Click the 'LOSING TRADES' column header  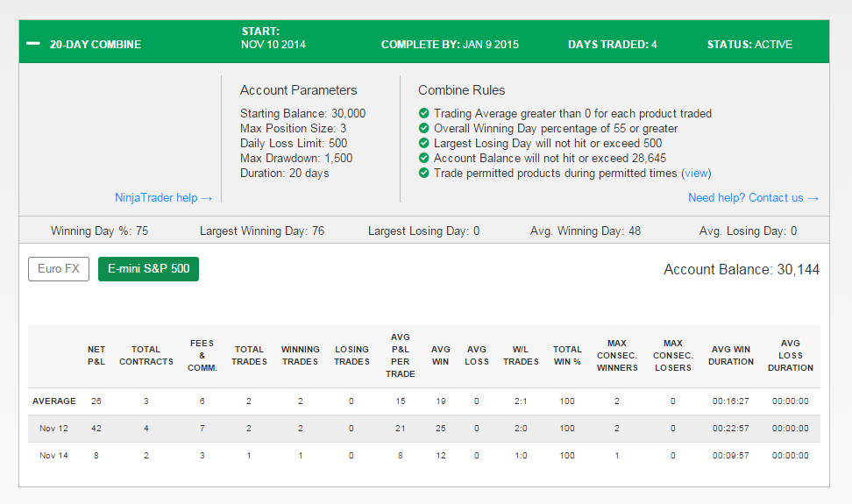click(351, 355)
